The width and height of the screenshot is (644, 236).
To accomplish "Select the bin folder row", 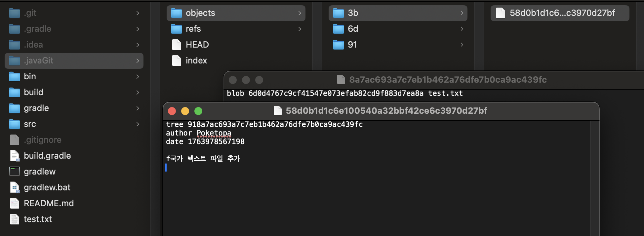I will (x=74, y=76).
